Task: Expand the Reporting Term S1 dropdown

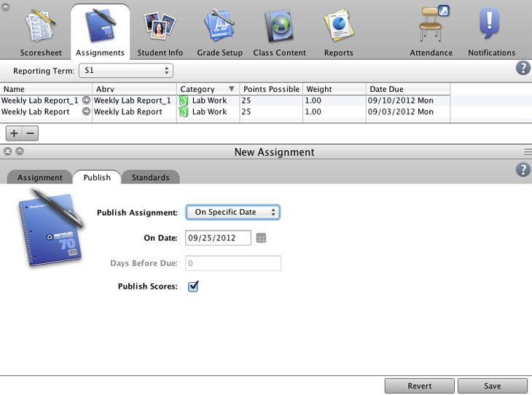Action: [127, 71]
